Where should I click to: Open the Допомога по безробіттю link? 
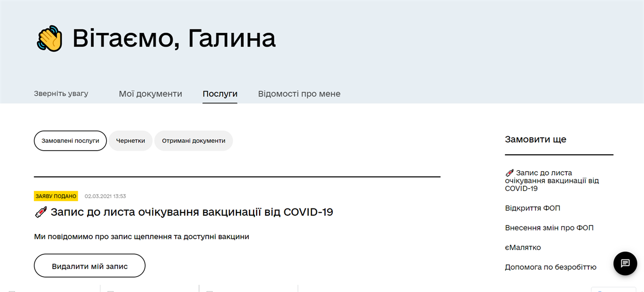point(551,267)
